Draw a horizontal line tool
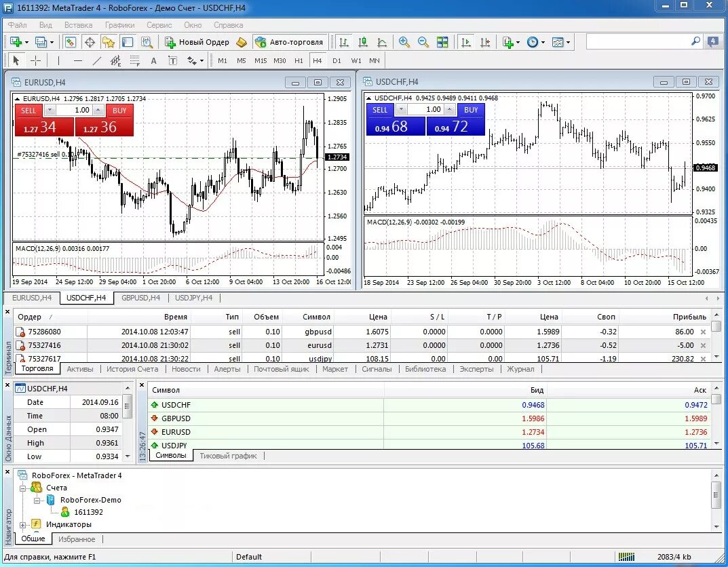 pos(78,60)
